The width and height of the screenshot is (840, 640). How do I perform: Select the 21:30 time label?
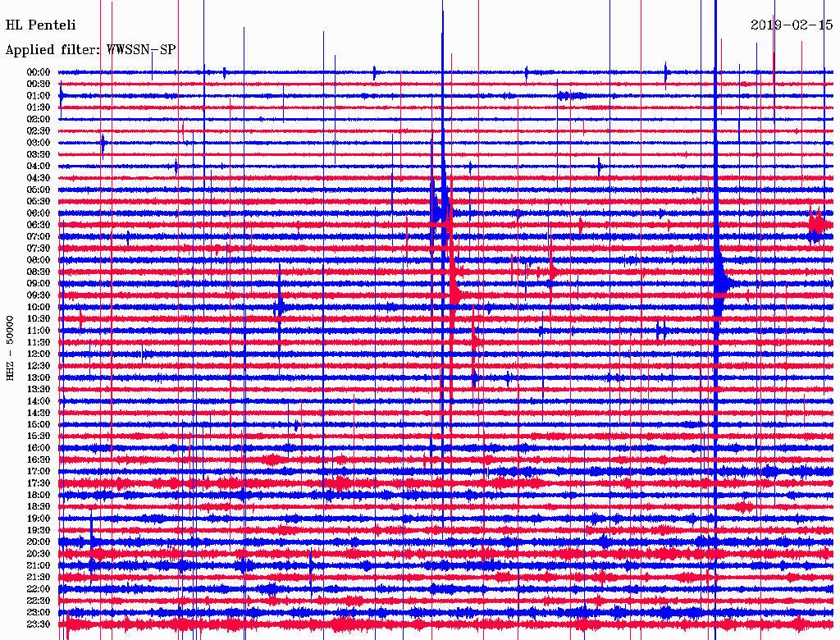(x=39, y=578)
